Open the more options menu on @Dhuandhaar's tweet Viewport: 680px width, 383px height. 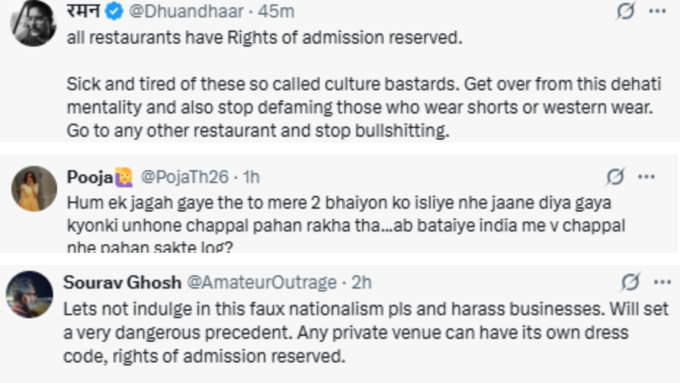657,11
